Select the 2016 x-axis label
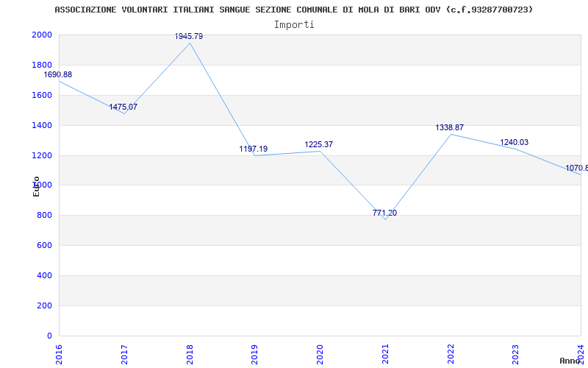 coord(59,354)
